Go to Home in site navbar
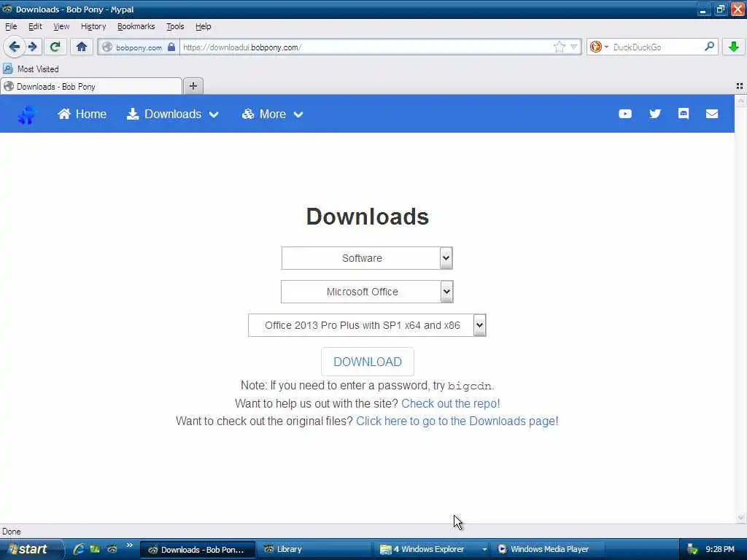Screen dimensions: 747x560 pos(82,114)
